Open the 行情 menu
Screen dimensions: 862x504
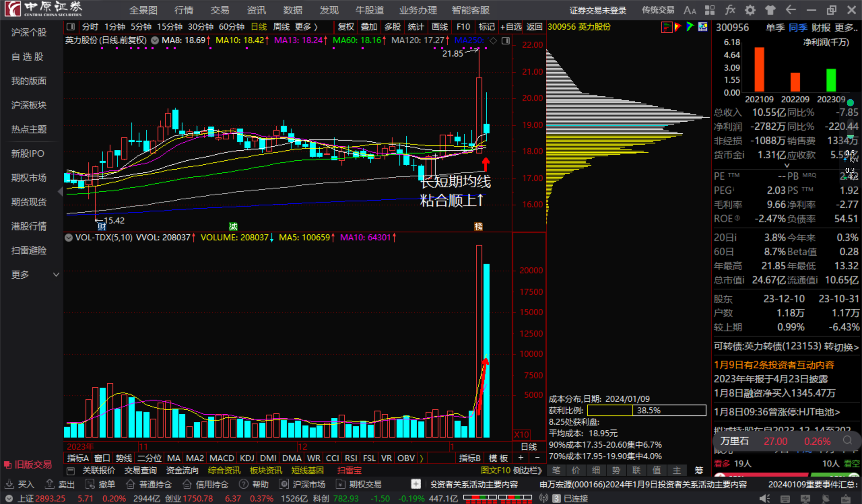tap(184, 10)
